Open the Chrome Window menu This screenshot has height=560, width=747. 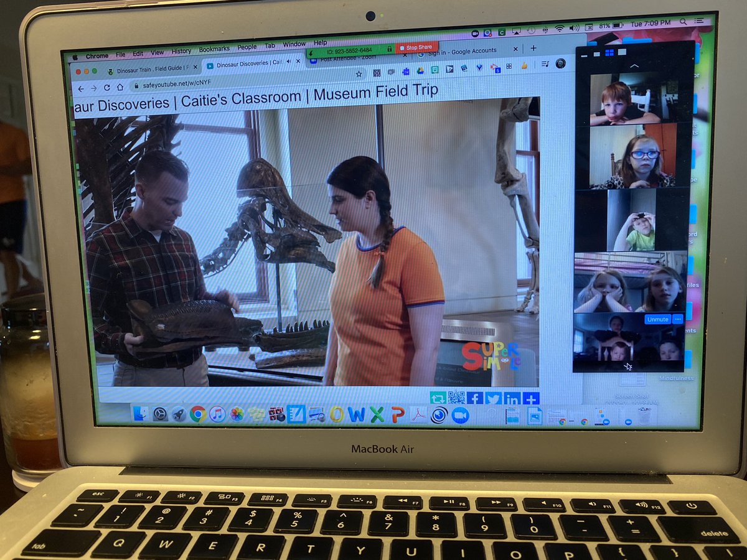point(294,44)
